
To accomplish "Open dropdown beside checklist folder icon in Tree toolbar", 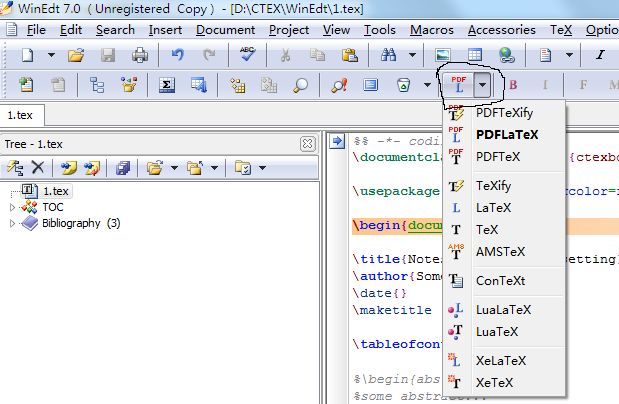I will click(x=262, y=168).
